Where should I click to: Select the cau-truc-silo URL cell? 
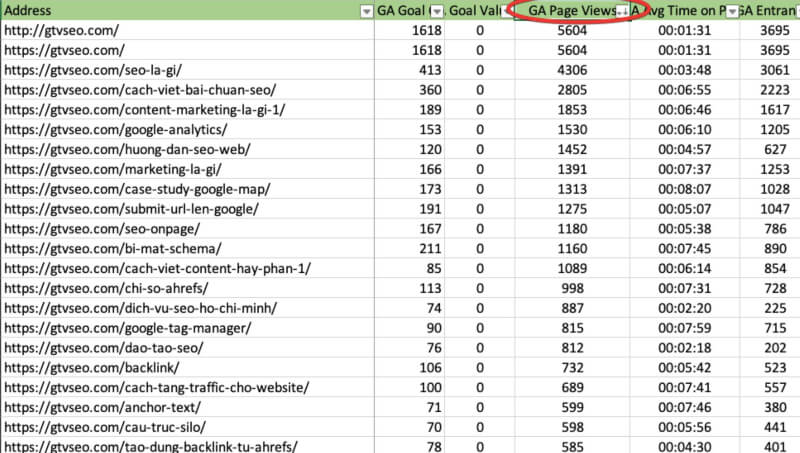click(x=188, y=427)
